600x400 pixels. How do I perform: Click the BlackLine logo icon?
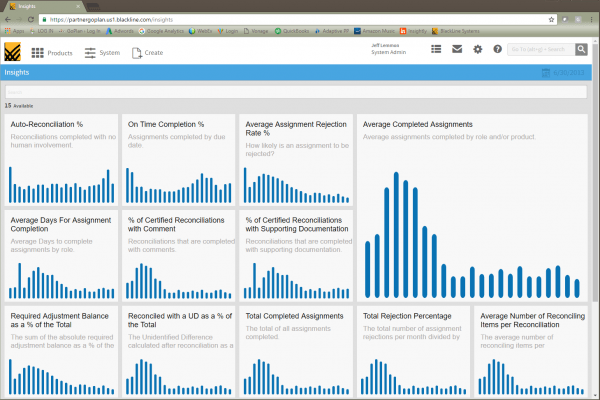pyautogui.click(x=13, y=52)
